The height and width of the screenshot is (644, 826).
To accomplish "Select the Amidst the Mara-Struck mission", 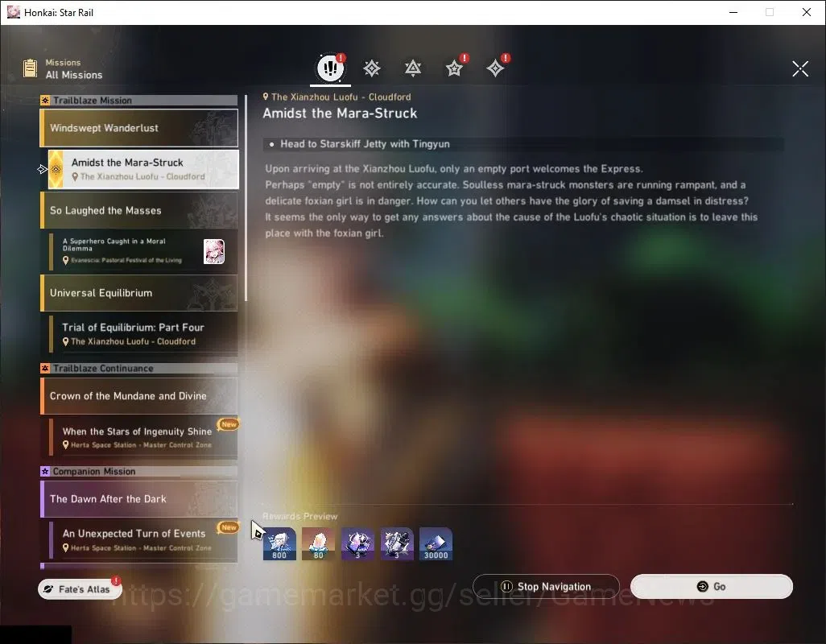I will click(x=143, y=169).
